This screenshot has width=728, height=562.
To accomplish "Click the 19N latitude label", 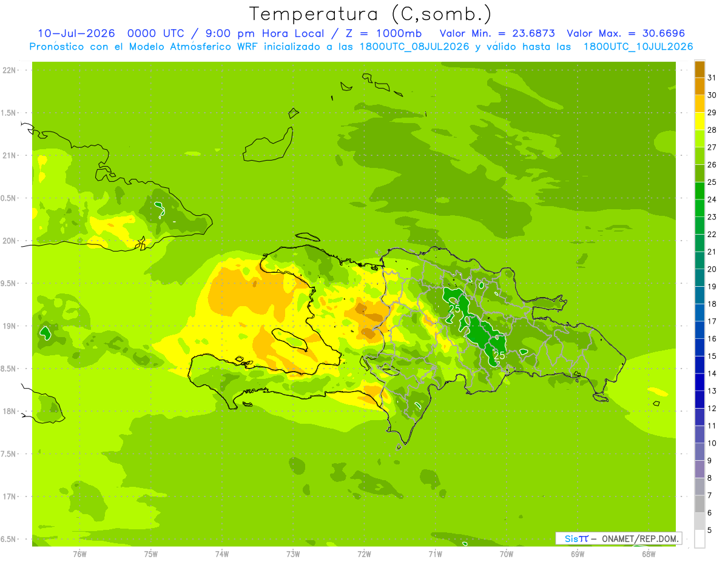I will coord(9,326).
